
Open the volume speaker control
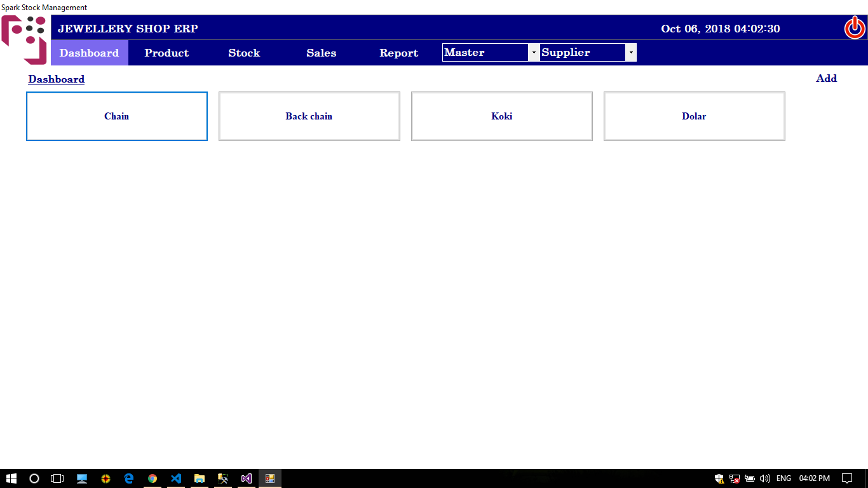tap(765, 478)
